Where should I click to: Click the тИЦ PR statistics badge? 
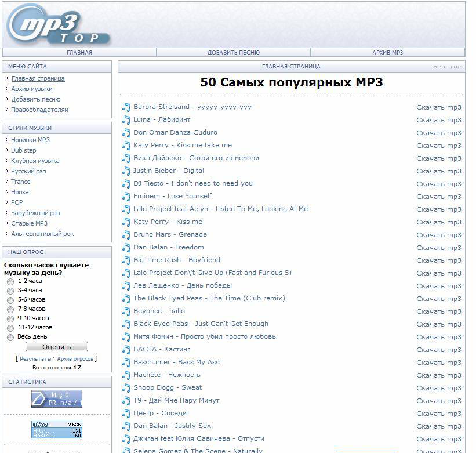pyautogui.click(x=57, y=398)
